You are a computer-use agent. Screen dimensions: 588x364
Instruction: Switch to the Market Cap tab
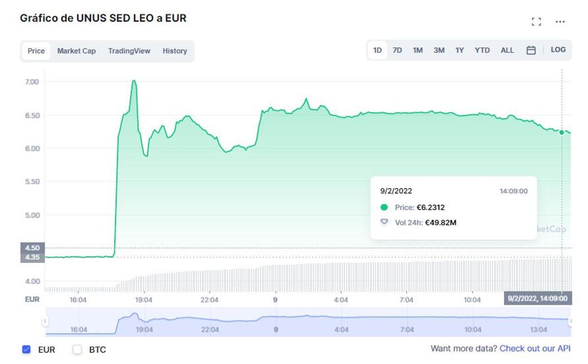click(x=76, y=50)
